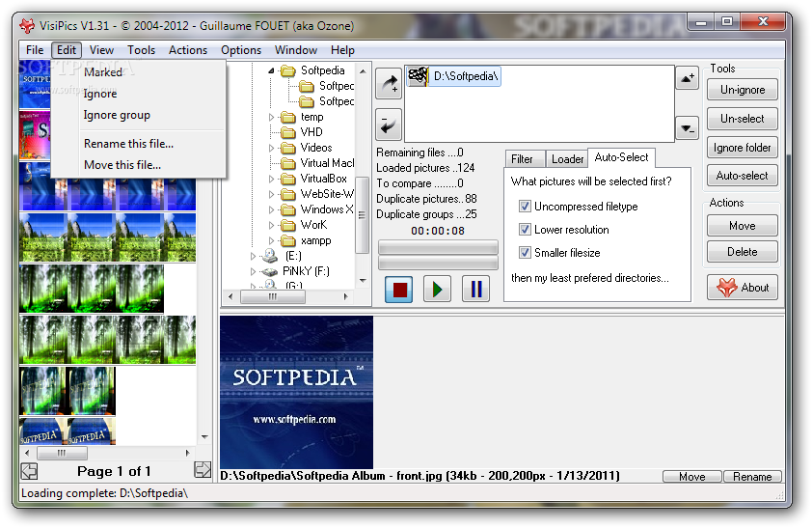
Task: Click the temp folder icon
Action: (x=288, y=117)
